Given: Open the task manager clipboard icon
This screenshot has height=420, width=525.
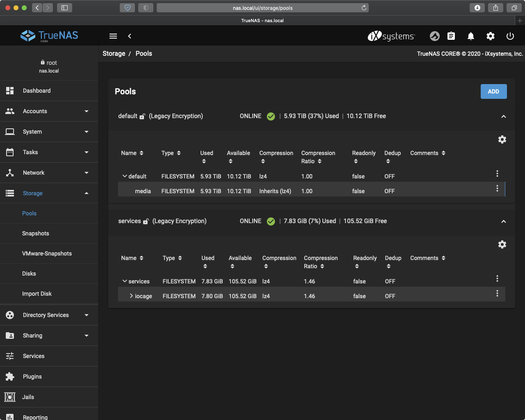Looking at the screenshot, I should [x=451, y=36].
